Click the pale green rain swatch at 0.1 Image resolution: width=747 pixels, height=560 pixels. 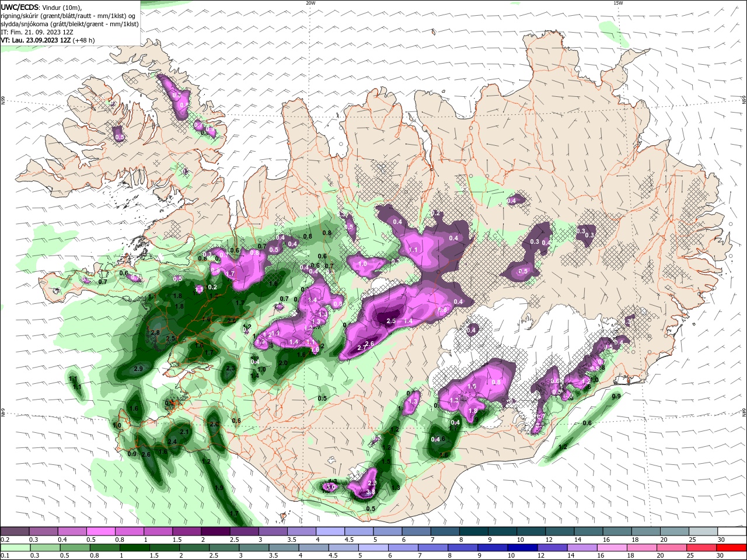(x=15, y=548)
